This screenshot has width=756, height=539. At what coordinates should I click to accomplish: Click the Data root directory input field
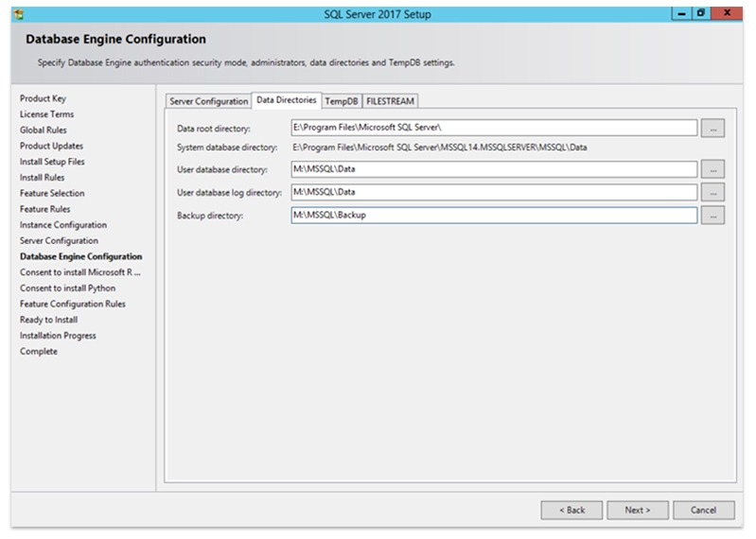(x=494, y=128)
